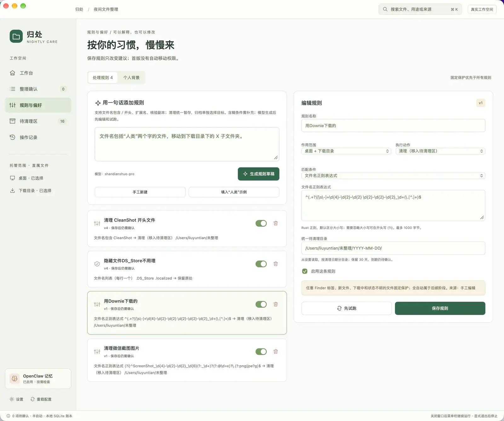Click the OpenClaw 记忆 brain icon

(x=14, y=379)
